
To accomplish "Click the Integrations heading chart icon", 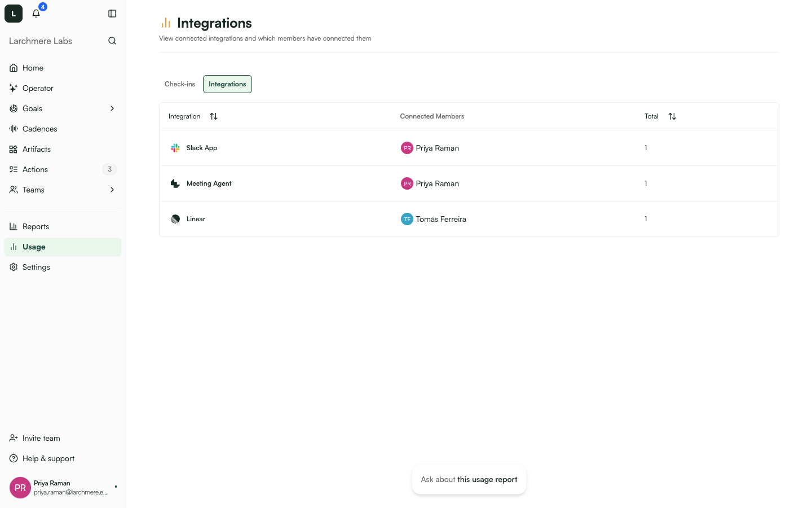I will click(x=166, y=23).
